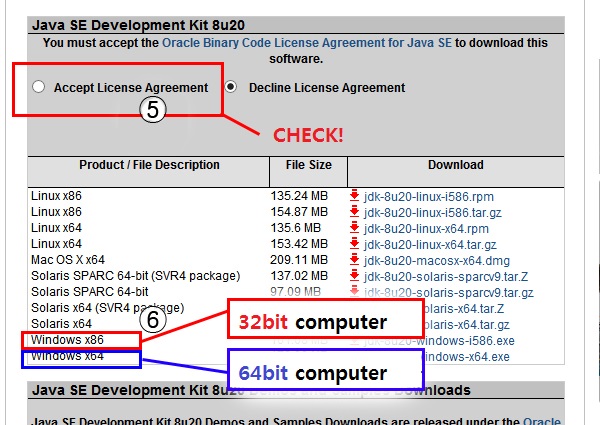
Task: Open the Oracle link in Demos section
Action: [542, 421]
